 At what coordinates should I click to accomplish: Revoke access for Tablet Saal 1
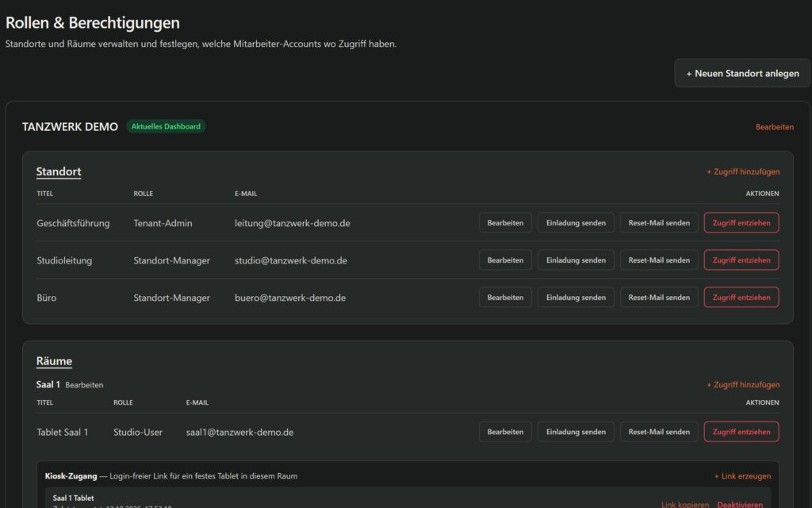(x=741, y=432)
